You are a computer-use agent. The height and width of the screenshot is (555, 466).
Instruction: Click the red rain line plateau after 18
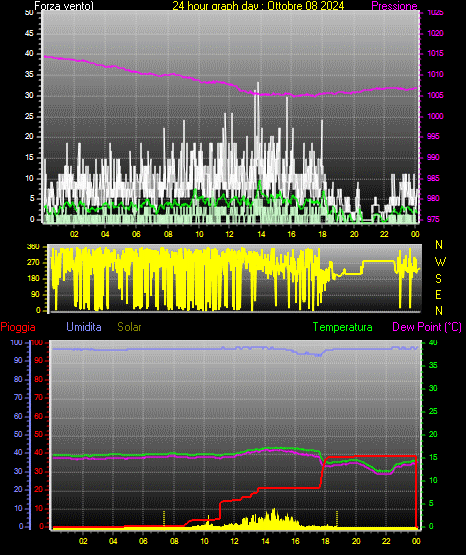pyautogui.click(x=372, y=456)
